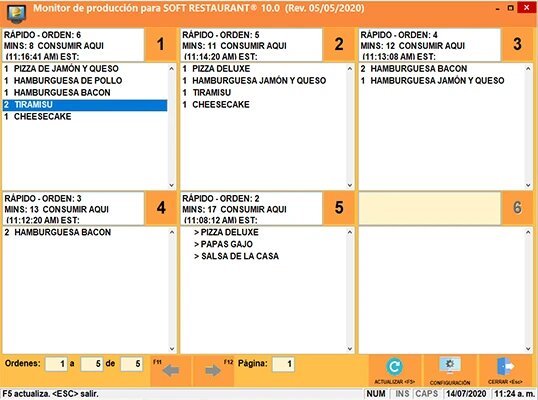538x400 pixels.
Task: Select the highlighted TIRAMISU item in order 6
Action: [85, 105]
